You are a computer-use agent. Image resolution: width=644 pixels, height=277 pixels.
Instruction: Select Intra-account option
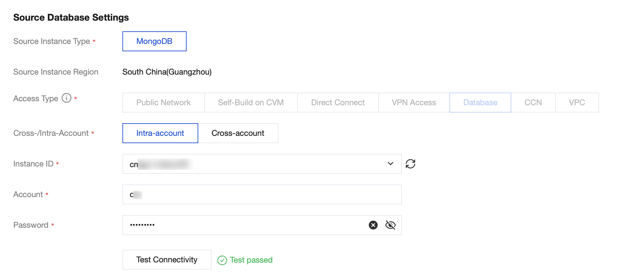point(160,133)
